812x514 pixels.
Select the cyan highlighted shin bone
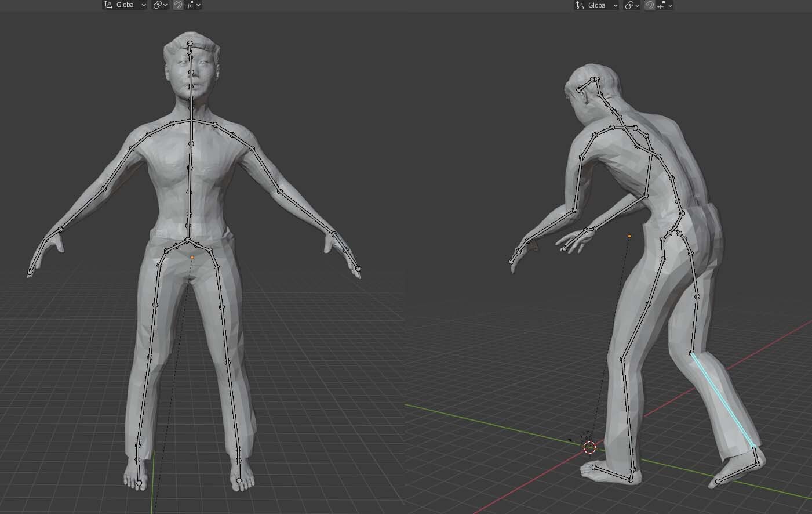pos(722,400)
